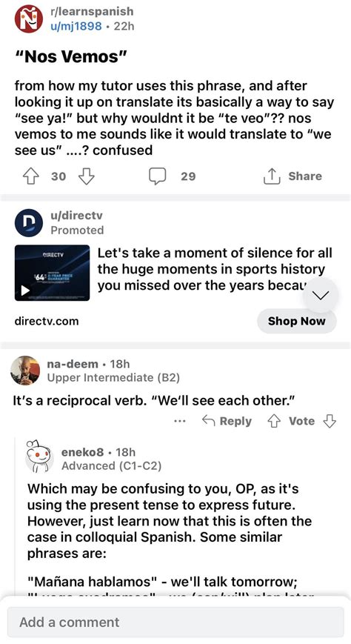Open na-deem's profile avatar
Viewport: 351px width, 644px height.
[25, 370]
